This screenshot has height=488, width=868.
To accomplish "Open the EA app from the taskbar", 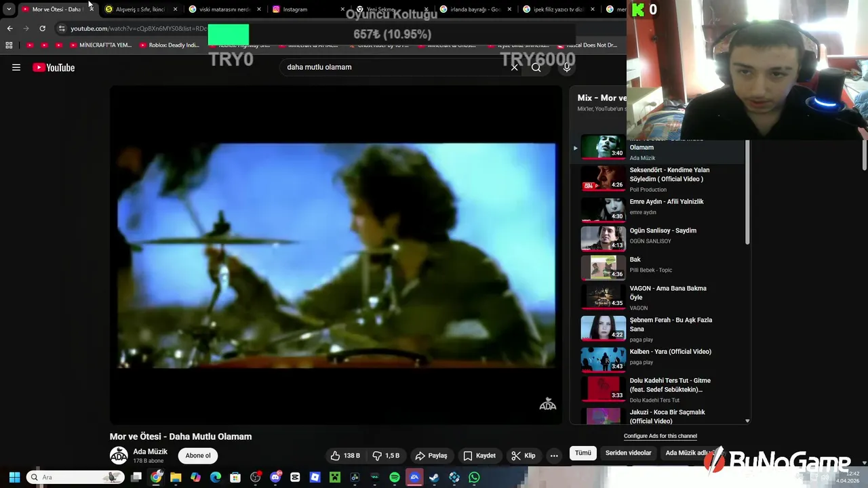I will point(414,477).
